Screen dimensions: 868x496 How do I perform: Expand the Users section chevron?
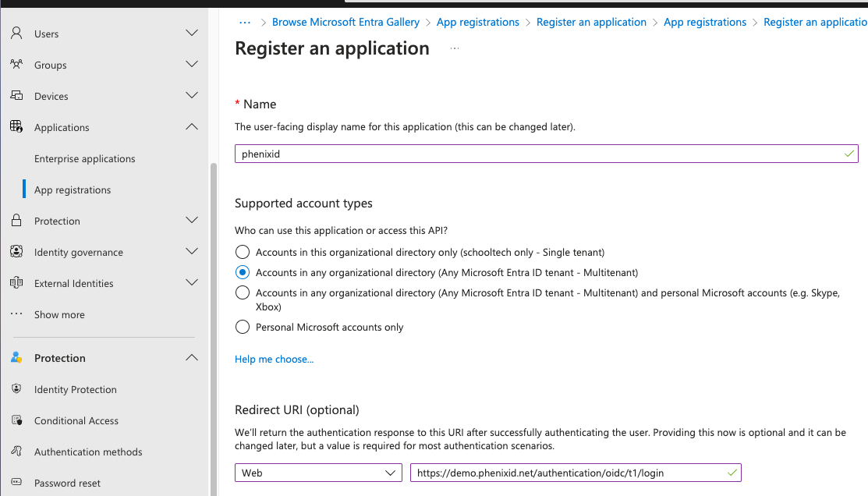(x=192, y=34)
